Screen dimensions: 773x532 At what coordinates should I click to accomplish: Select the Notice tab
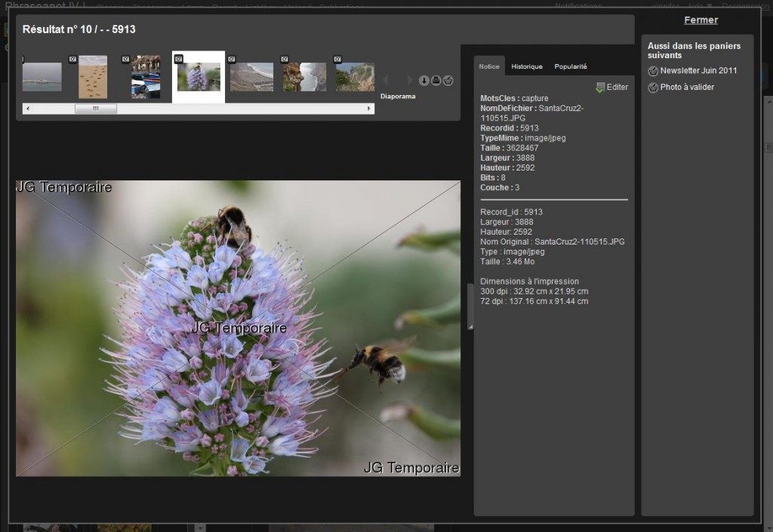(x=489, y=66)
